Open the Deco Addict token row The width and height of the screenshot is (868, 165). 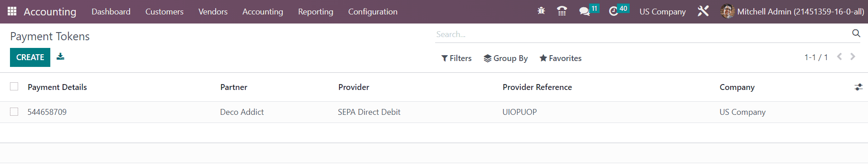coord(434,112)
